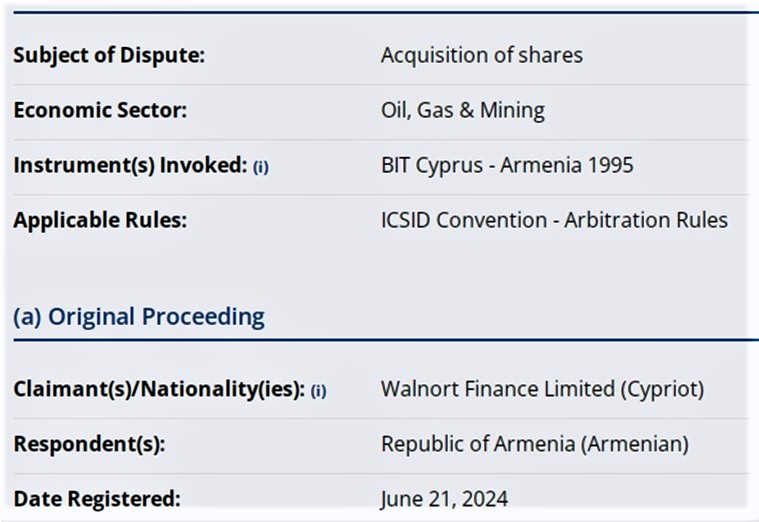The height and width of the screenshot is (522, 759).
Task: Click the "Oil, Gas & Mining" sector value
Action: pos(462,110)
